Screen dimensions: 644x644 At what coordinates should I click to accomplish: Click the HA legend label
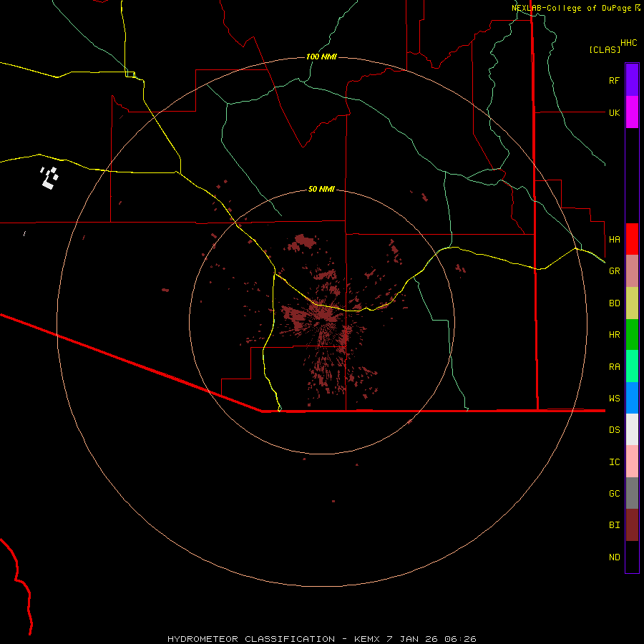point(614,239)
